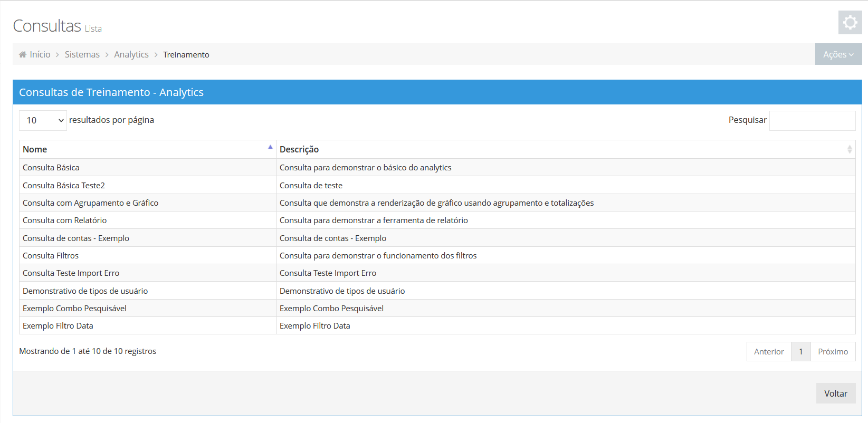The image size is (868, 423).
Task: Go to Início breadcrumb link
Action: 40,54
